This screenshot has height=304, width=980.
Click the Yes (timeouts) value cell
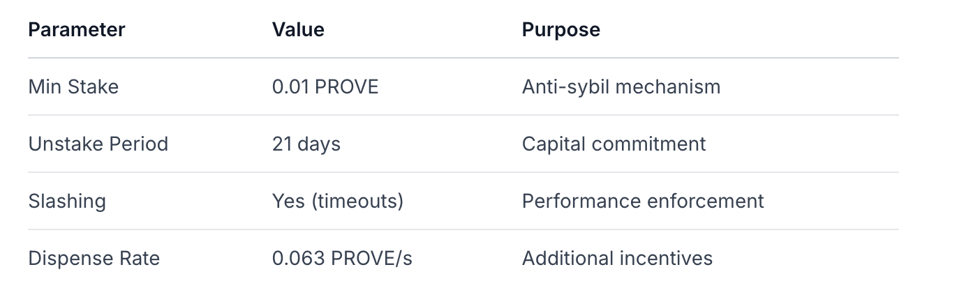tap(337, 202)
